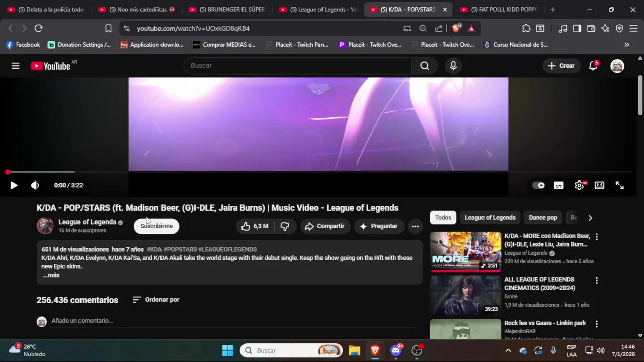The width and height of the screenshot is (644, 362).
Task: Toggle the browser sidebar panel
Action: coord(577,28)
